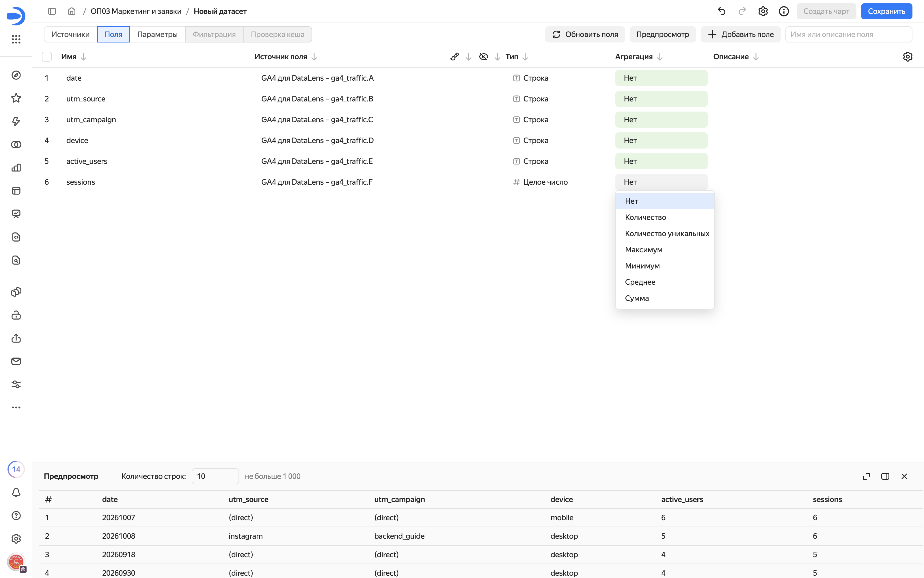Viewport: 924px width, 578px height.
Task: Focus the field name search input
Action: point(848,34)
